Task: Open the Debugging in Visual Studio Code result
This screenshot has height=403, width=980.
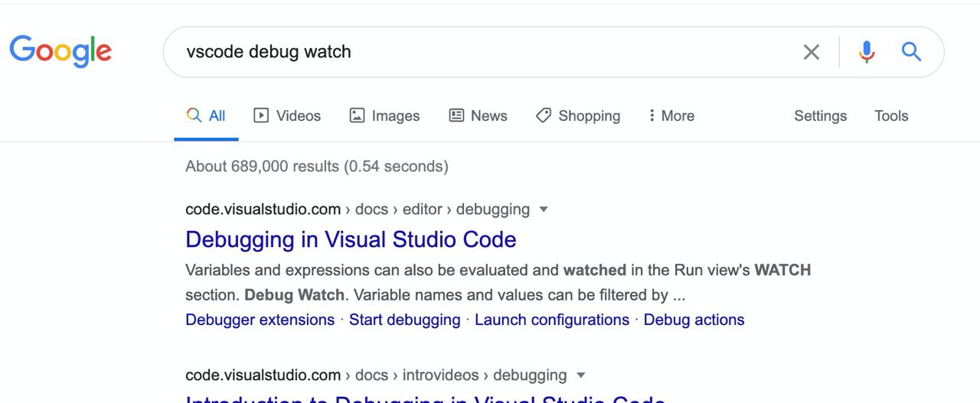Action: pyautogui.click(x=351, y=239)
